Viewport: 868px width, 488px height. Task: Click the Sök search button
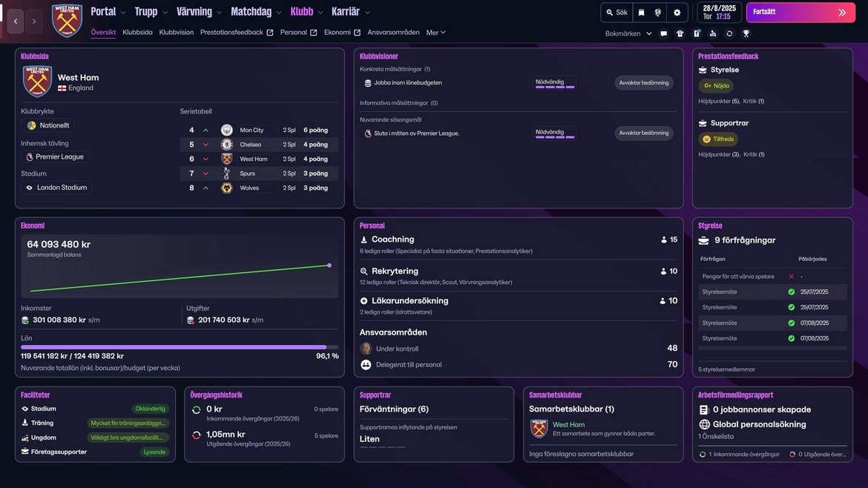(617, 13)
